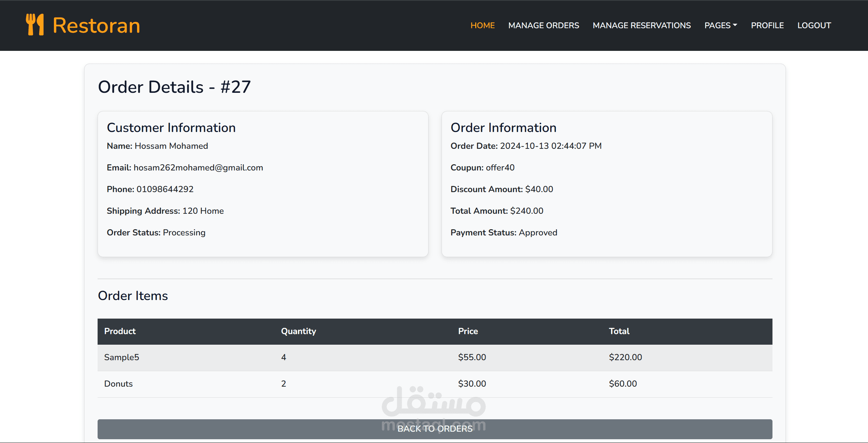Click the Price column header

pyautogui.click(x=468, y=331)
